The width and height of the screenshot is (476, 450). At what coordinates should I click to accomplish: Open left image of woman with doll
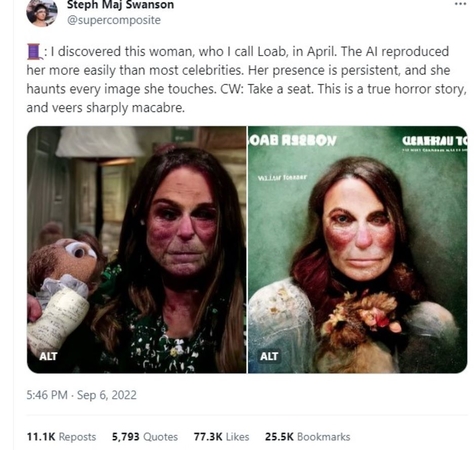(136, 250)
